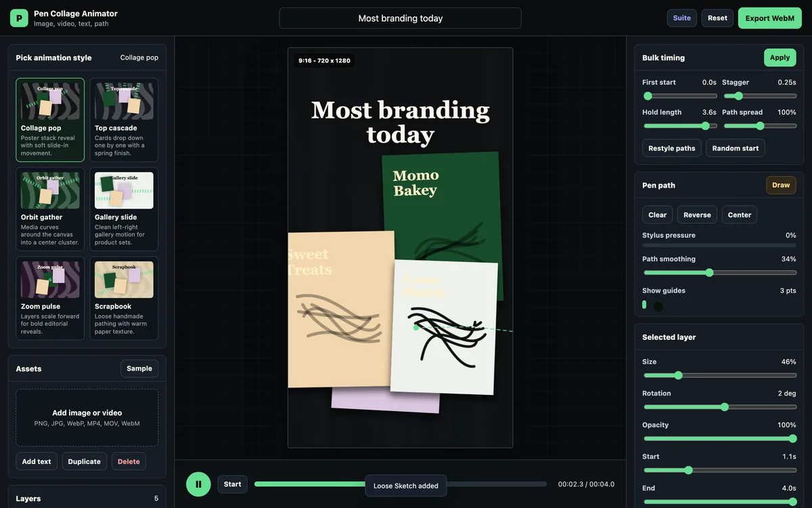Choose the Top cascade animation style
Screen dimensions: 812x508
tap(124, 120)
